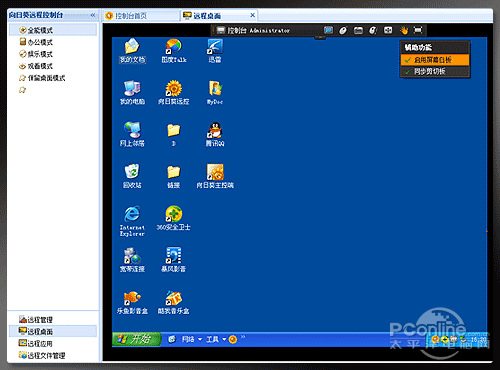Image resolution: width=500 pixels, height=370 pixels.
Task: Collapse the 向日葵远程控制台 side panel
Action: pos(93,15)
